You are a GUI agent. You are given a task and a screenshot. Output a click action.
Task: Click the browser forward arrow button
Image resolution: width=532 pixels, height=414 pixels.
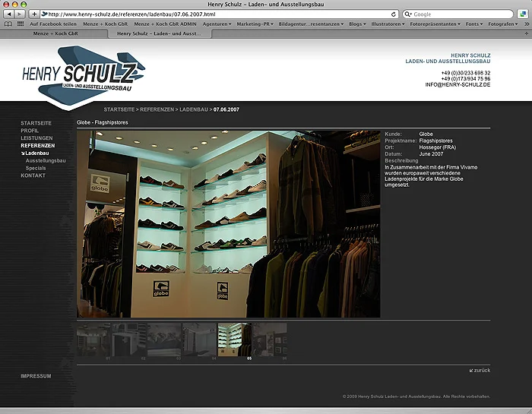pos(19,14)
